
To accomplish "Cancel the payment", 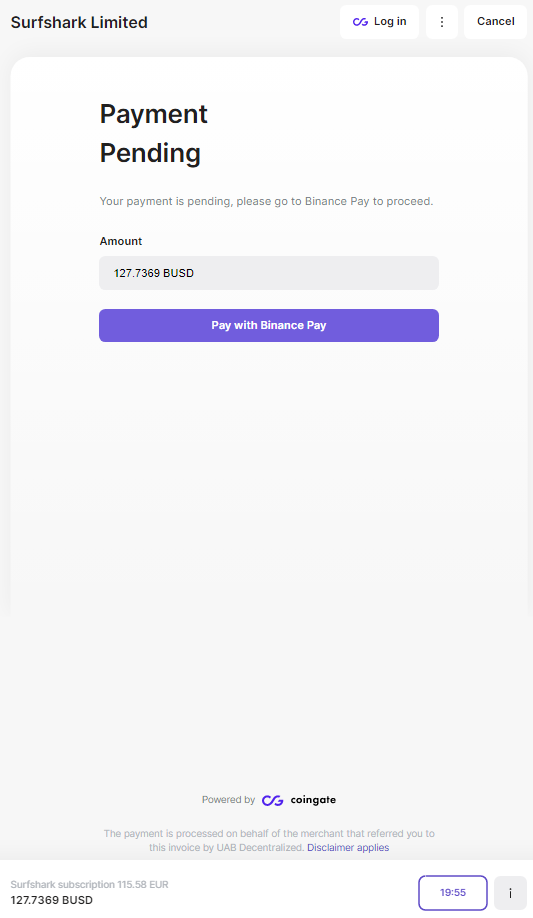I will (496, 22).
